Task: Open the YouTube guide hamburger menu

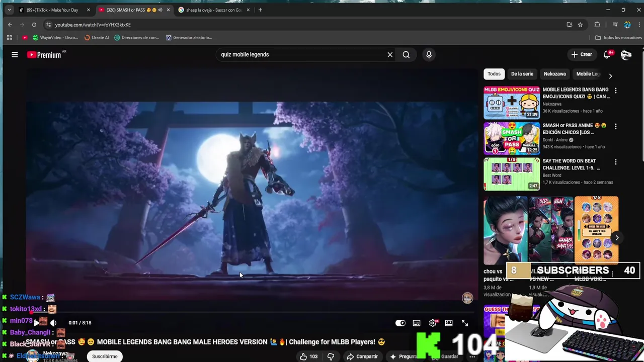Action: (x=15, y=54)
